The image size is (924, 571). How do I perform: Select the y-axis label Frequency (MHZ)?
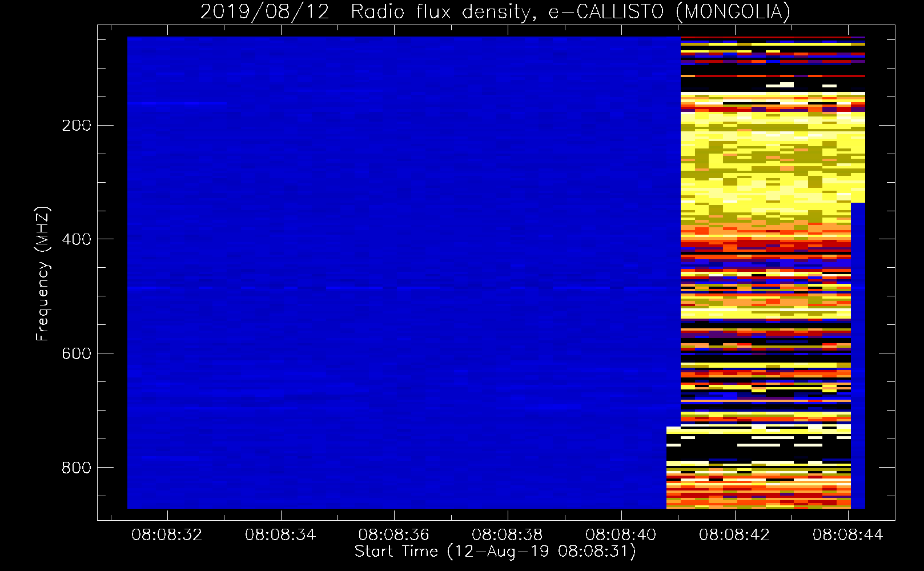click(43, 274)
